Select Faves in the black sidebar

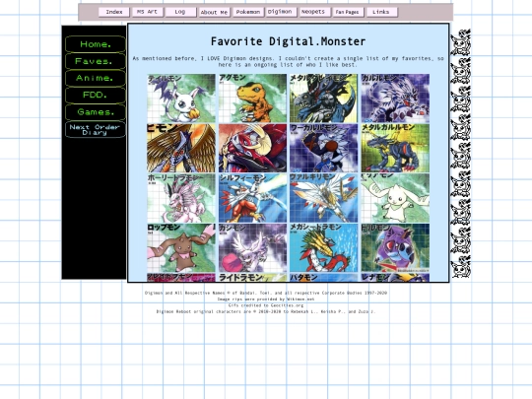coord(96,61)
